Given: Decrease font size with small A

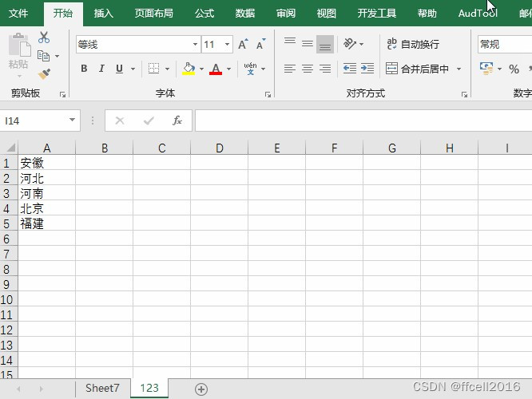Looking at the screenshot, I should 260,45.
